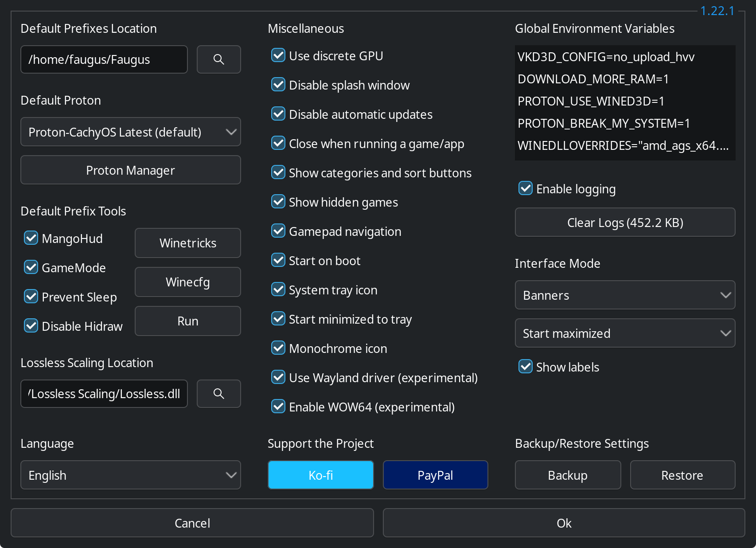The width and height of the screenshot is (756, 548).
Task: Click the PayPal support button
Action: pyautogui.click(x=435, y=475)
